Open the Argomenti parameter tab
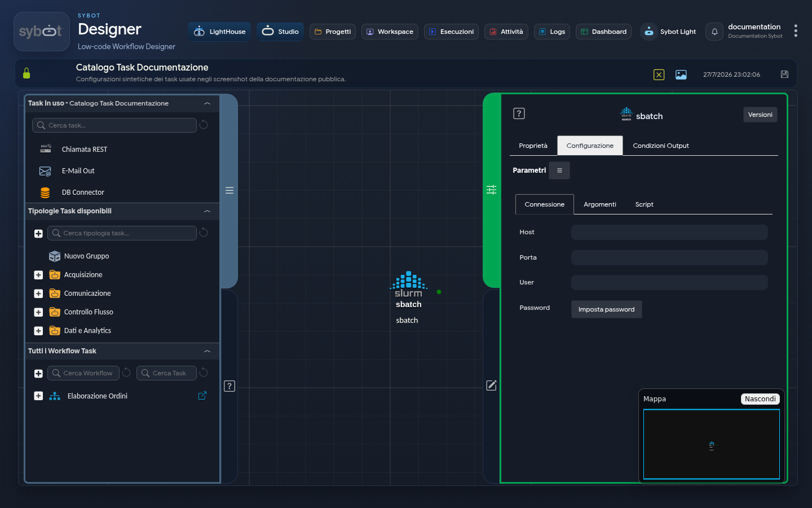Viewport: 812px width, 508px height. [600, 204]
